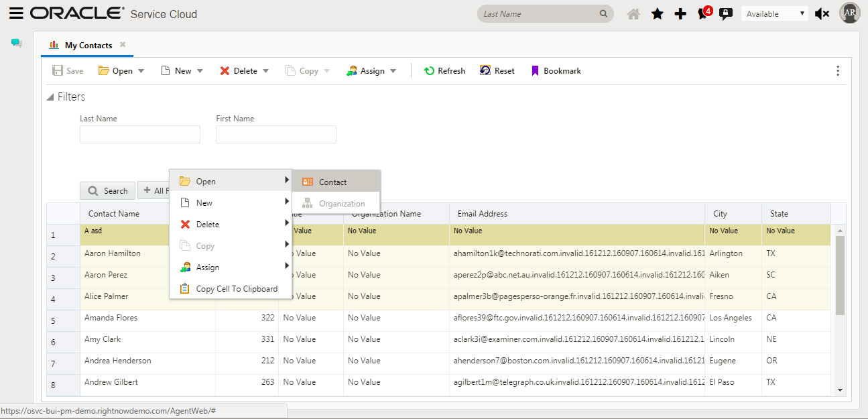Click the AR user avatar
Screen dimensions: 868x419
tap(850, 13)
